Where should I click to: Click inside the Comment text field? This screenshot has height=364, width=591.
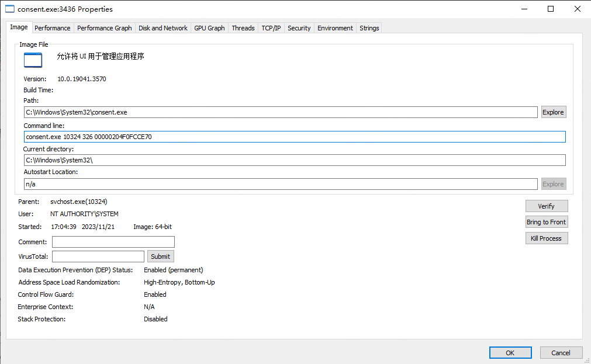(113, 242)
